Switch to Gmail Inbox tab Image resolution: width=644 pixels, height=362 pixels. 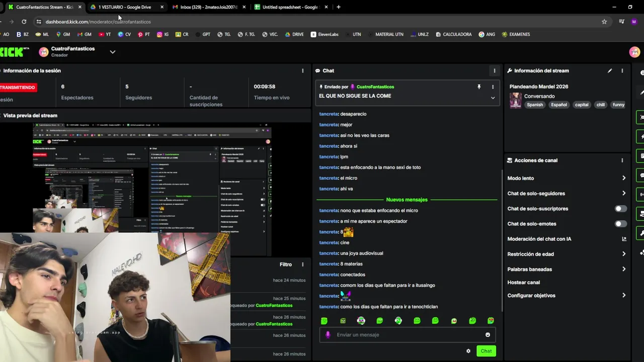[x=209, y=7]
